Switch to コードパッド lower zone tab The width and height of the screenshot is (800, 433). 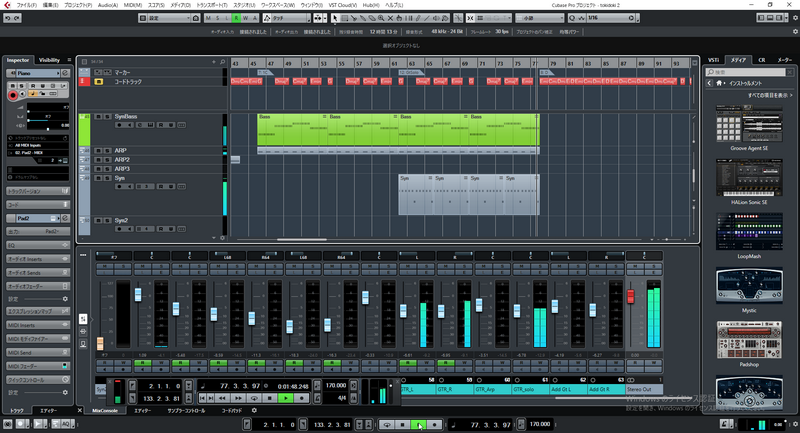coord(232,411)
